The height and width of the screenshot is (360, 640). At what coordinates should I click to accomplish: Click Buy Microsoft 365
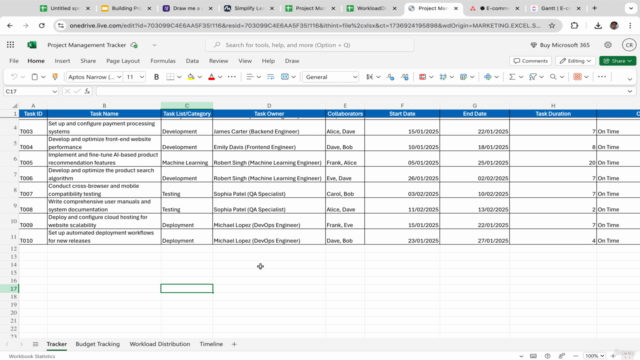tap(560, 45)
